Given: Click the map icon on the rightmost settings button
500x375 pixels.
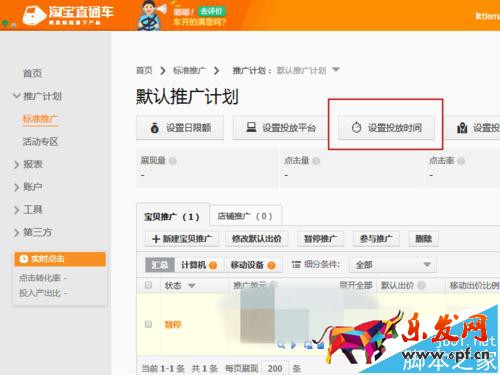Looking at the screenshot, I should pos(462,127).
